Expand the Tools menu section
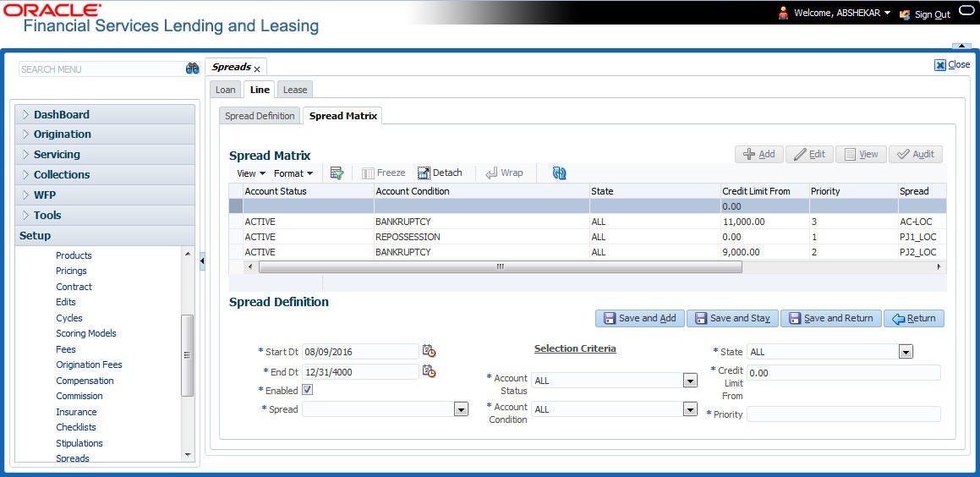Image resolution: width=980 pixels, height=477 pixels. point(104,215)
